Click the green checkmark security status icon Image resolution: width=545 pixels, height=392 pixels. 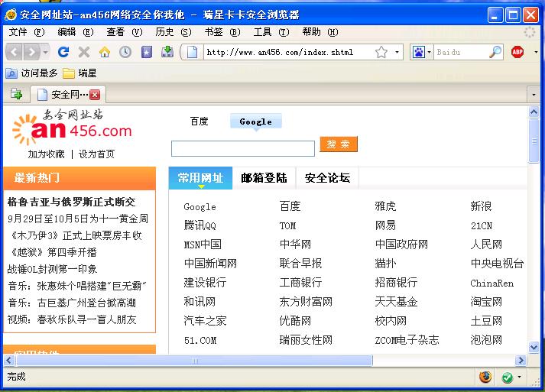(x=508, y=377)
